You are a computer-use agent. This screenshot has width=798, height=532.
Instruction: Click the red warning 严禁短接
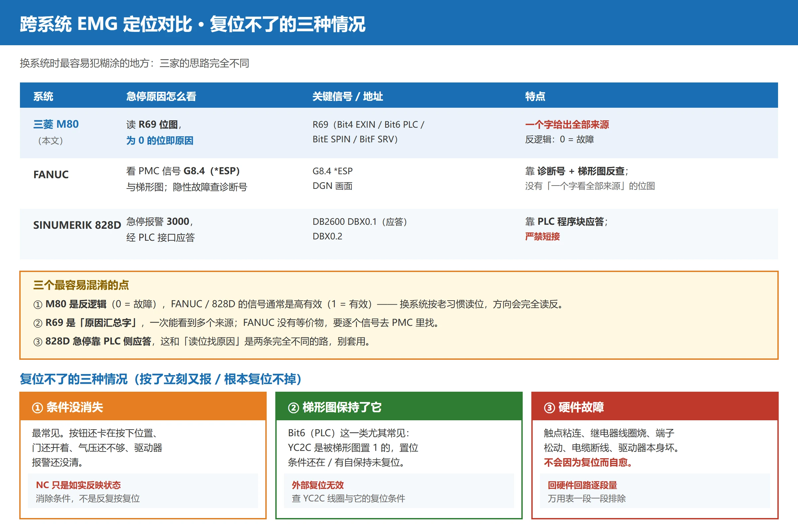tap(542, 236)
